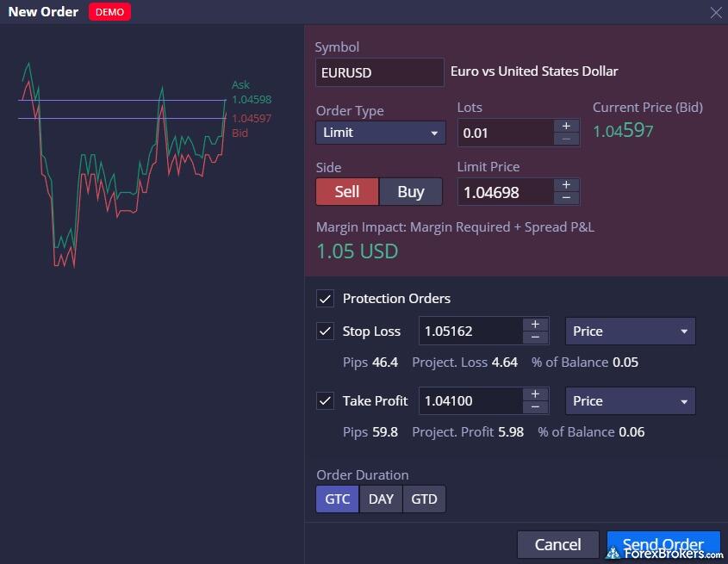This screenshot has width=728, height=564.
Task: Increase Lots with the plus stepper
Action: 566,127
